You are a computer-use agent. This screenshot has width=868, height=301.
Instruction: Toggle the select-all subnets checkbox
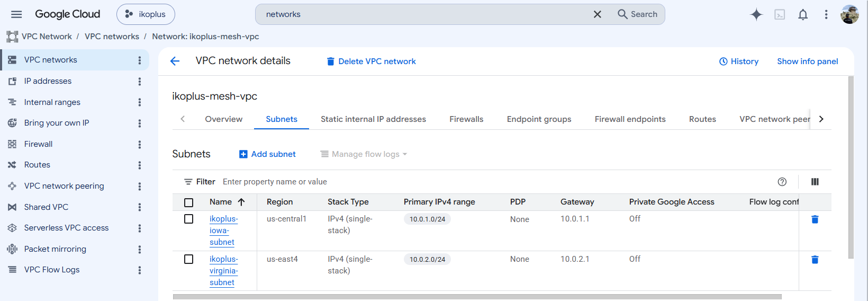click(x=188, y=202)
